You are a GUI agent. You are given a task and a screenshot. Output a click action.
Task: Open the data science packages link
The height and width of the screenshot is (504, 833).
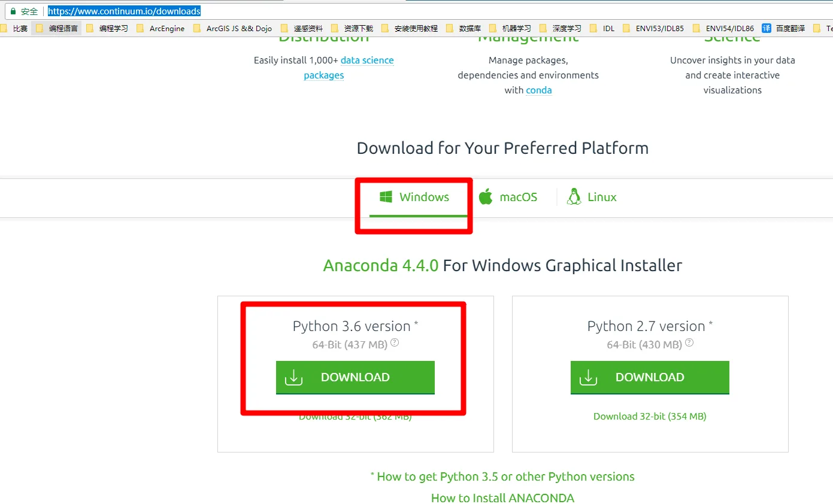point(349,68)
